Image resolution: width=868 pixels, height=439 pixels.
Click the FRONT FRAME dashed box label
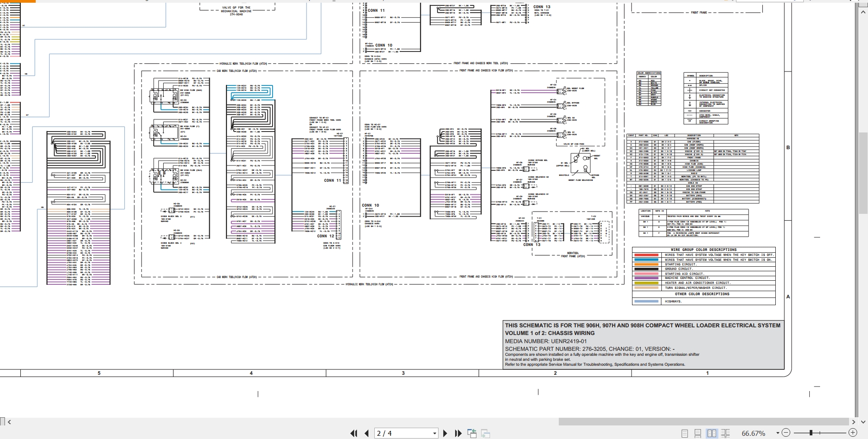pyautogui.click(x=699, y=13)
